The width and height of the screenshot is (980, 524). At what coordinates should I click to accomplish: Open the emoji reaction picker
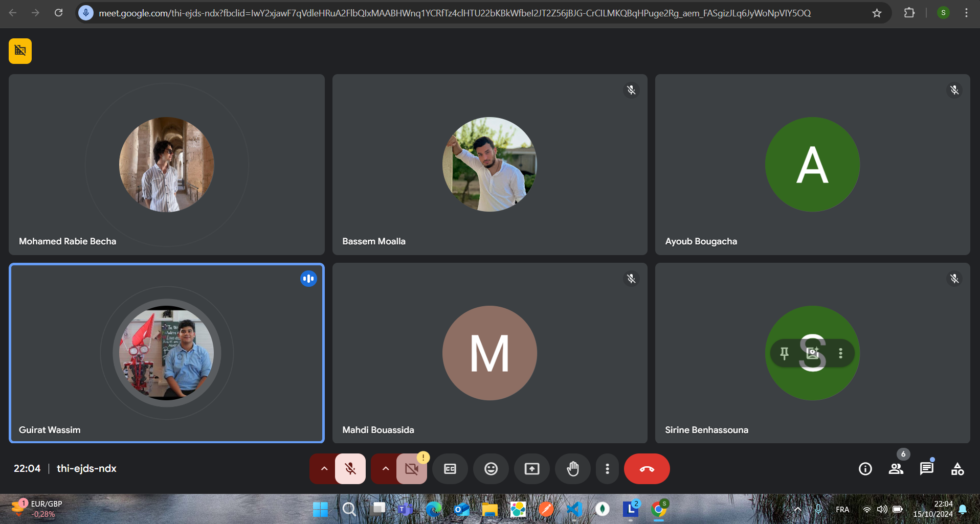[491, 469]
